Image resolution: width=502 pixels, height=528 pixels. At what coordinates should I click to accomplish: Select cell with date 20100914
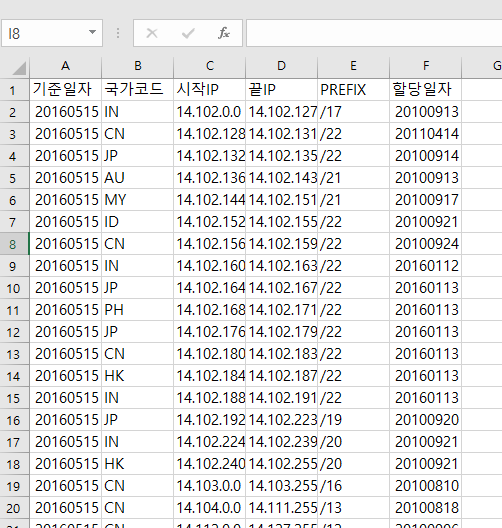(x=426, y=156)
